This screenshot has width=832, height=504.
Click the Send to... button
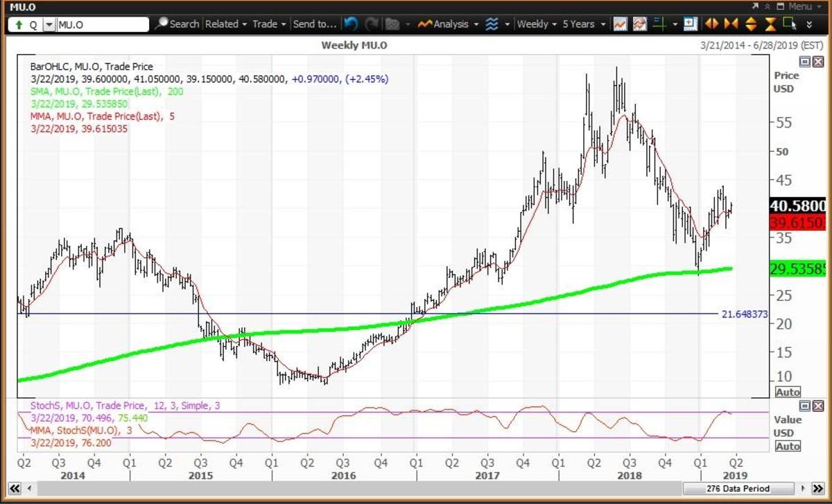coord(314,24)
